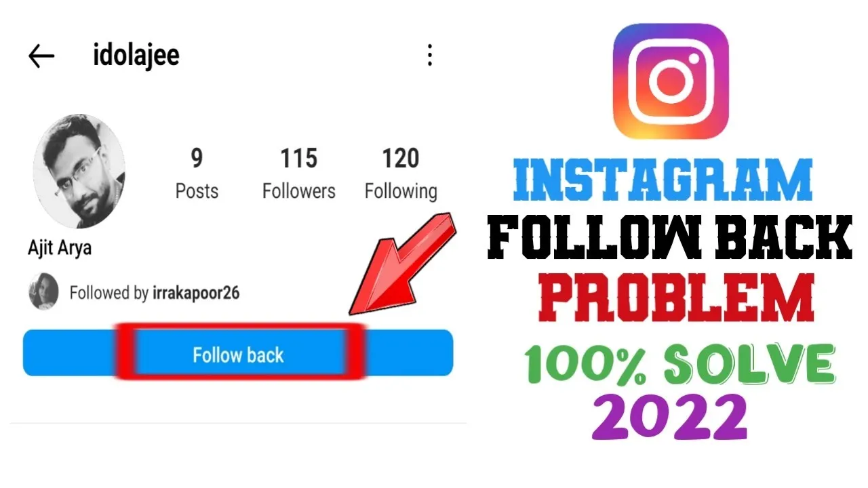Click the small follower avatar thumbnail
Image resolution: width=868 pixels, height=488 pixels.
click(x=43, y=292)
